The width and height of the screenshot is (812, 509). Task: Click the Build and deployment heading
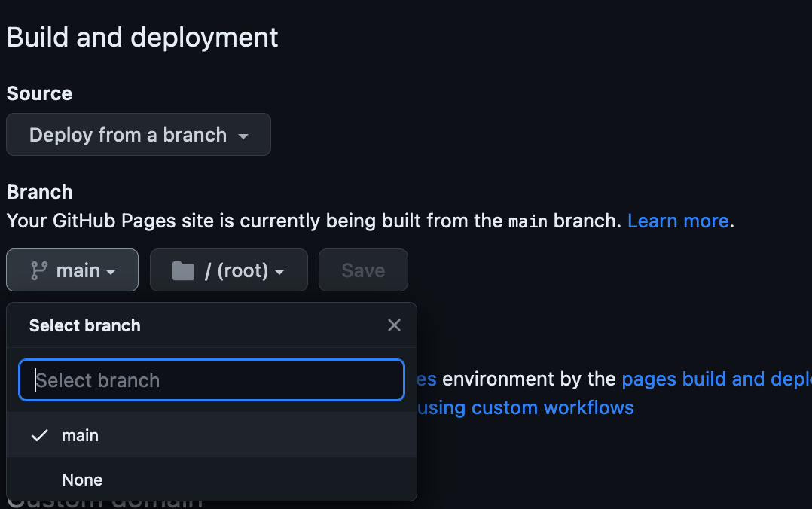pyautogui.click(x=142, y=38)
